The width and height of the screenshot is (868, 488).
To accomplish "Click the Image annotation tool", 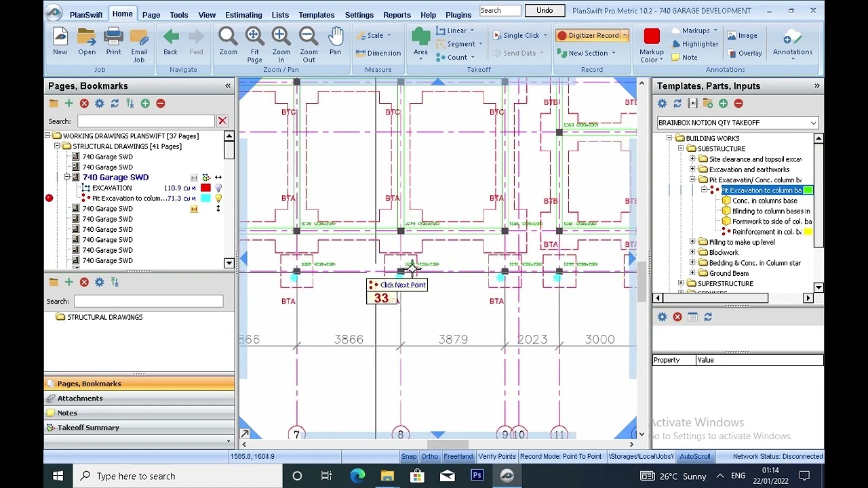I will [742, 35].
